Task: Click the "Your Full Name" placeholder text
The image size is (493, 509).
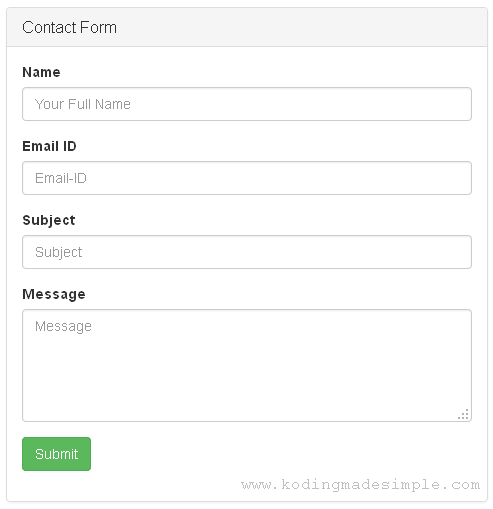Action: (83, 104)
